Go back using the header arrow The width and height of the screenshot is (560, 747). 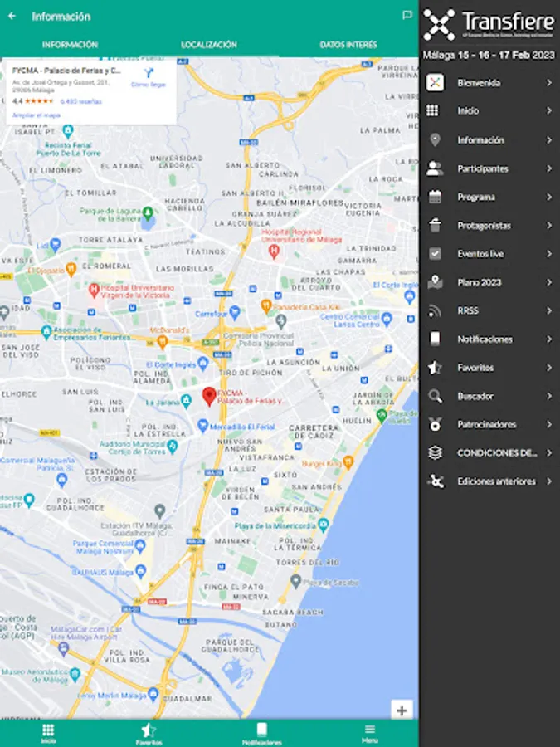pyautogui.click(x=12, y=17)
